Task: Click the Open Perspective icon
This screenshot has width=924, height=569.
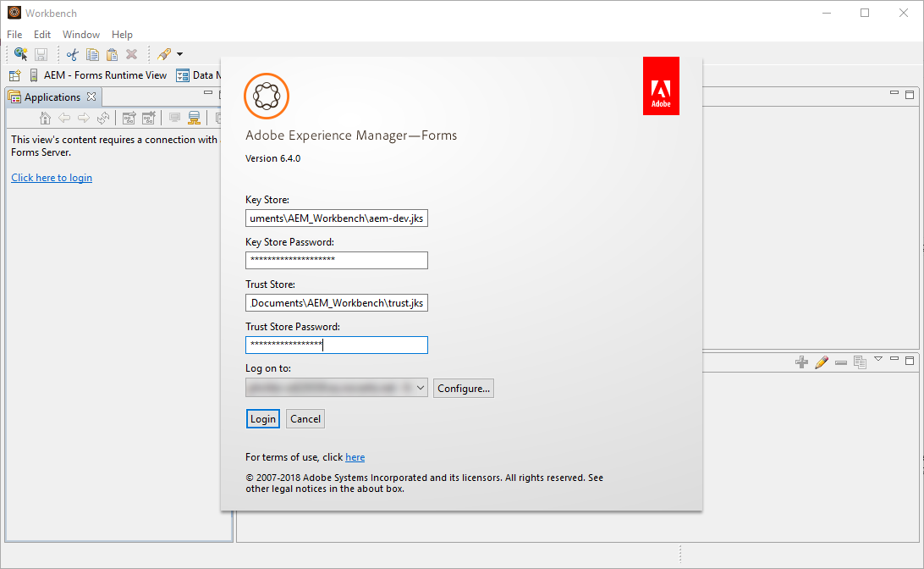Action: click(x=14, y=75)
